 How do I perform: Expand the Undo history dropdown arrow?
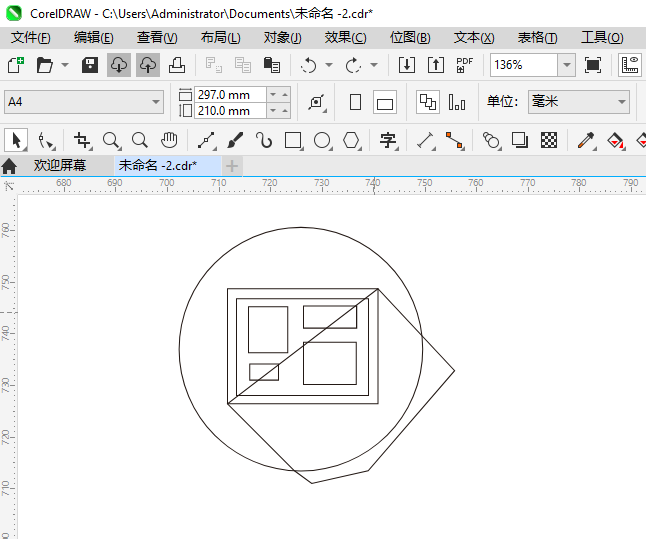[x=329, y=65]
